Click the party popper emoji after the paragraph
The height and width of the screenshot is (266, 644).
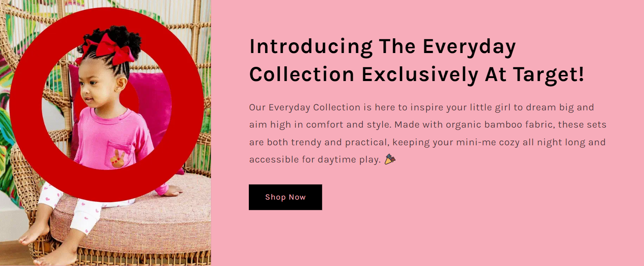click(390, 160)
